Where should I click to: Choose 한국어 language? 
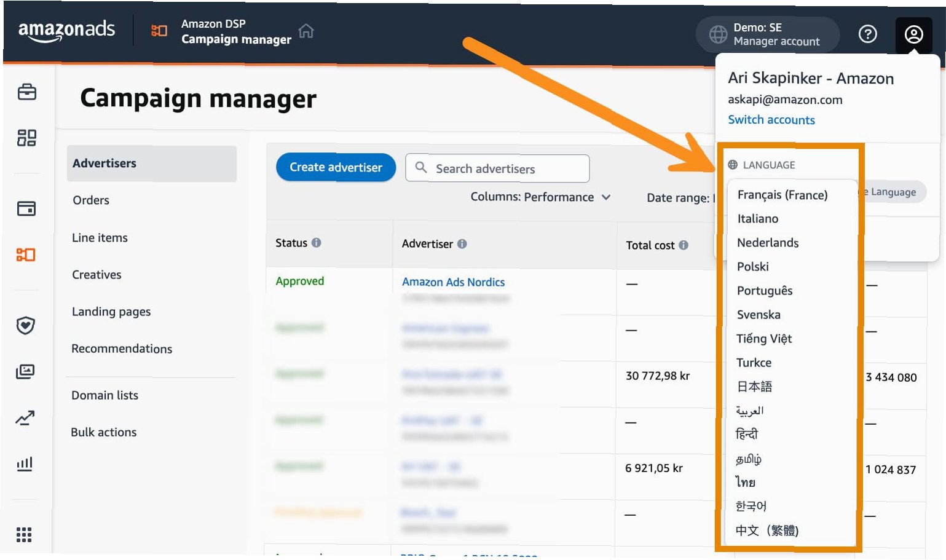[x=751, y=507]
